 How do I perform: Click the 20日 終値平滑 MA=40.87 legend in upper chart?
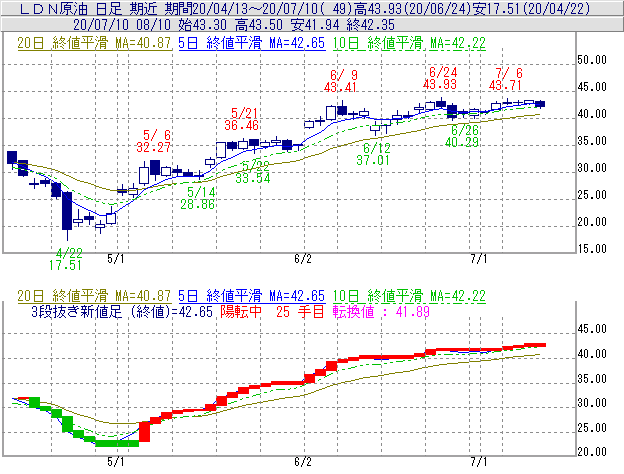pos(94,43)
